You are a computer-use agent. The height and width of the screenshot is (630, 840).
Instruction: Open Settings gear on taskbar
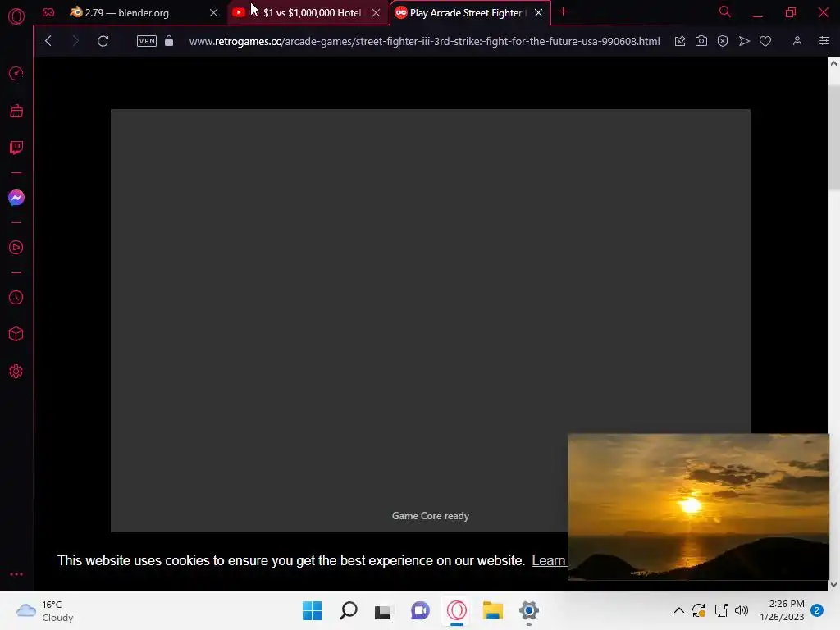(x=529, y=610)
